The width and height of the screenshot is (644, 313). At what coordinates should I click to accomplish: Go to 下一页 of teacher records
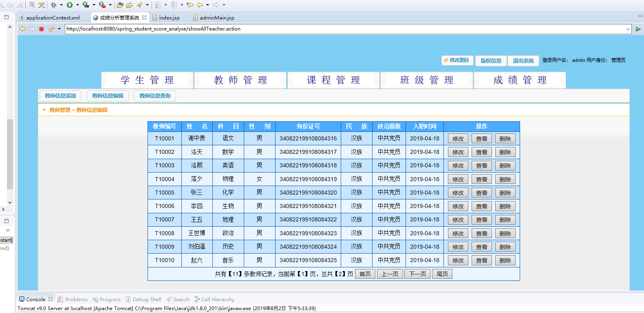click(417, 274)
